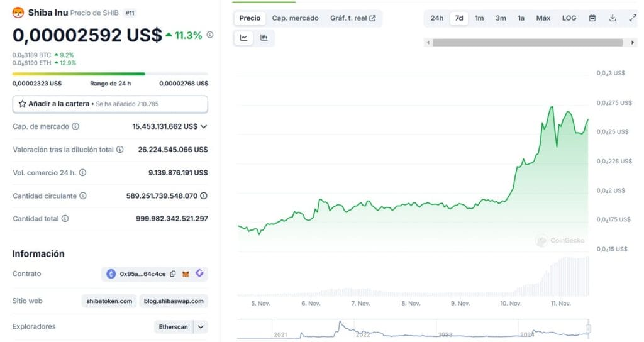Expand the market cap value chevron

pyautogui.click(x=204, y=126)
